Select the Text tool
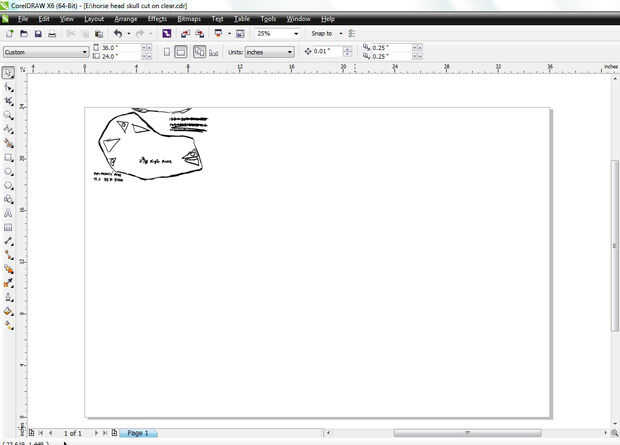 point(8,213)
